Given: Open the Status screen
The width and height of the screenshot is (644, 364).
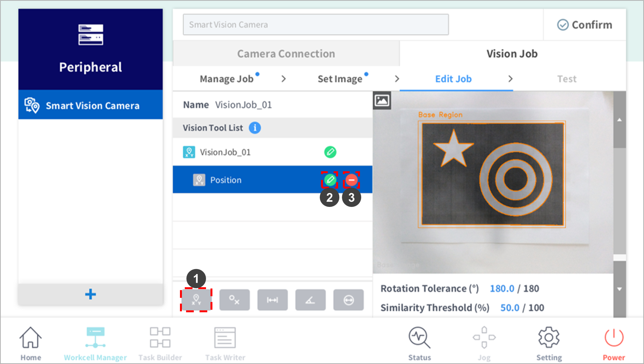Looking at the screenshot, I should 419,343.
